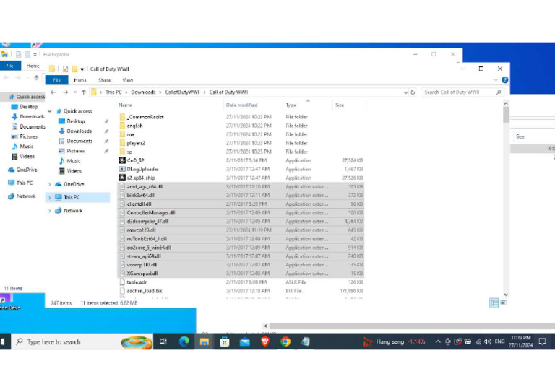Switch to details view in status bar
555x392 pixels.
tap(494, 303)
